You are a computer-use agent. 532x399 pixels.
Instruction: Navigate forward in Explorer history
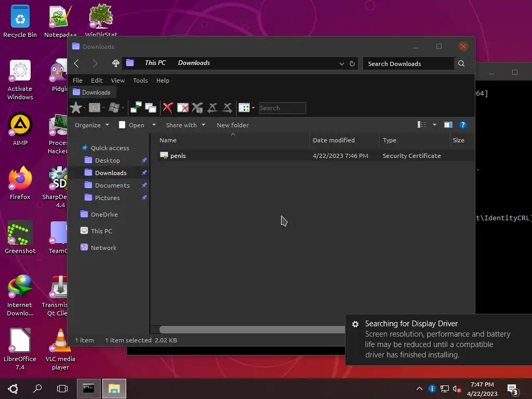click(95, 63)
